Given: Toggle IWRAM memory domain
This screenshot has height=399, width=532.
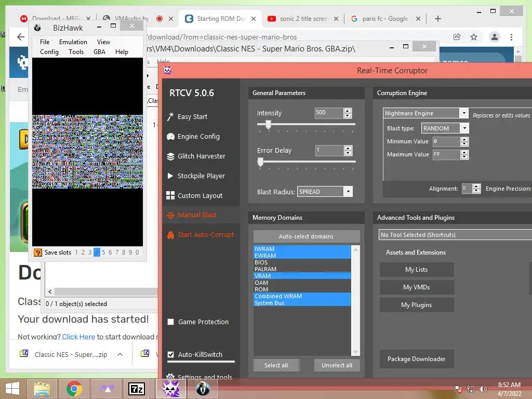Looking at the screenshot, I should tap(302, 249).
